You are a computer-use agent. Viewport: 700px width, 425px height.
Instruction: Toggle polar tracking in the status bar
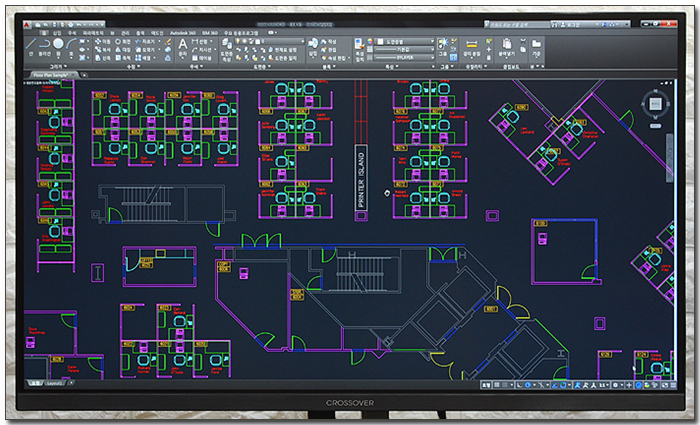(528, 385)
